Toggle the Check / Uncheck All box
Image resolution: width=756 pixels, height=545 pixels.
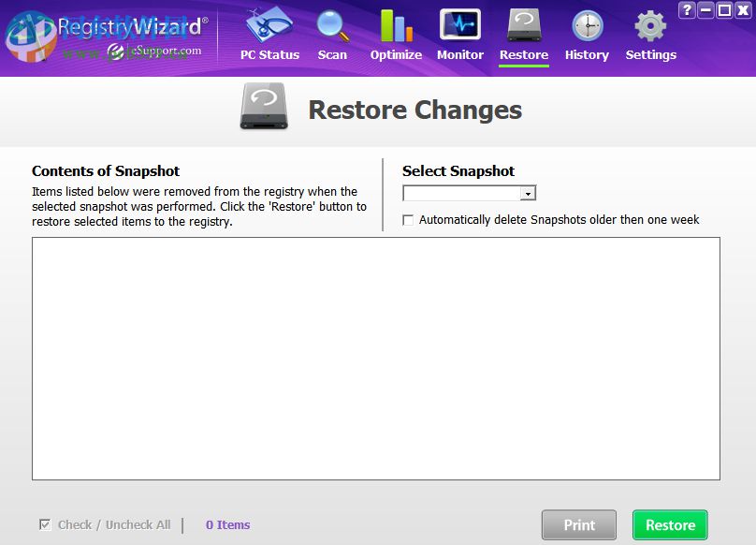(44, 524)
